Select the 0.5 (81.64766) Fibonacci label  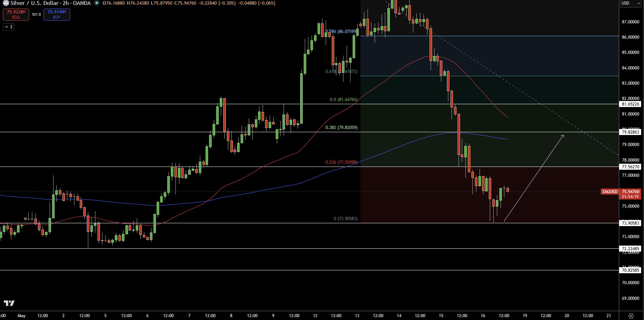[343, 100]
